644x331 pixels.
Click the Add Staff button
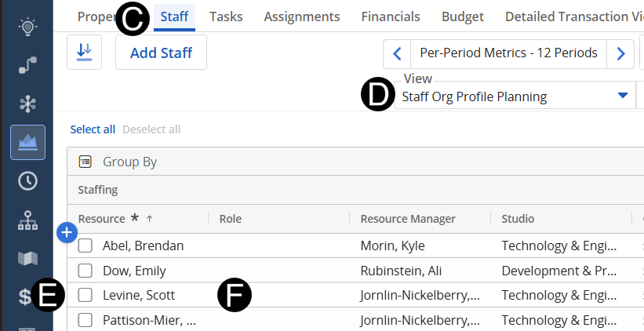tap(161, 53)
